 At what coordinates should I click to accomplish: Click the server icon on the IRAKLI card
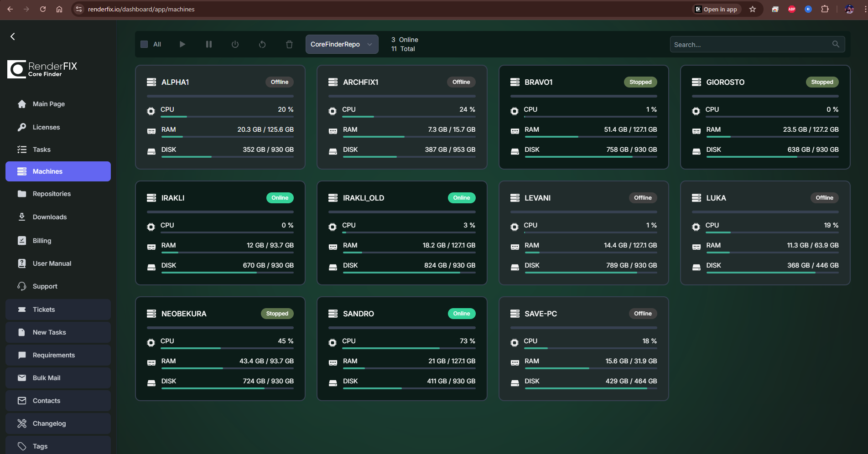point(151,198)
